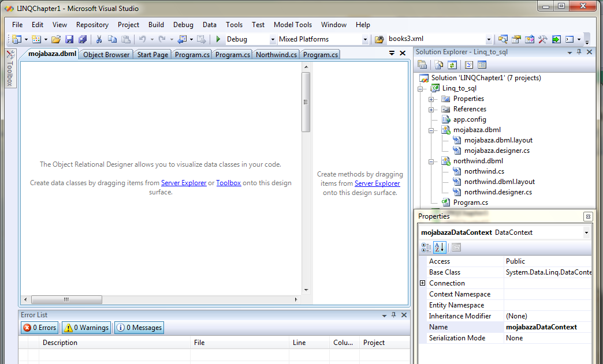Toggle auto-hide pin on Solution Explorer
Viewport: 603px width, 364px height.
click(579, 52)
